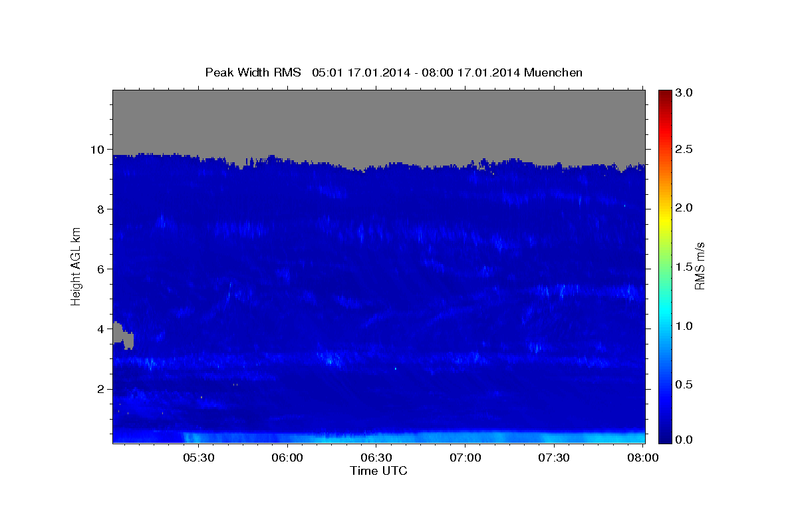Select the 06:30 time axis label

(x=376, y=458)
